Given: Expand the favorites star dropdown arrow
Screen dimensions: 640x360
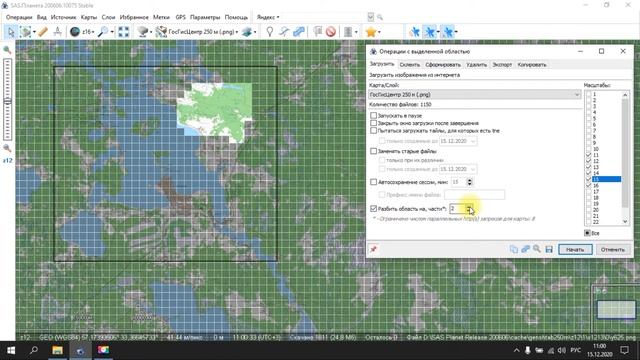Looking at the screenshot, I should [379, 32].
